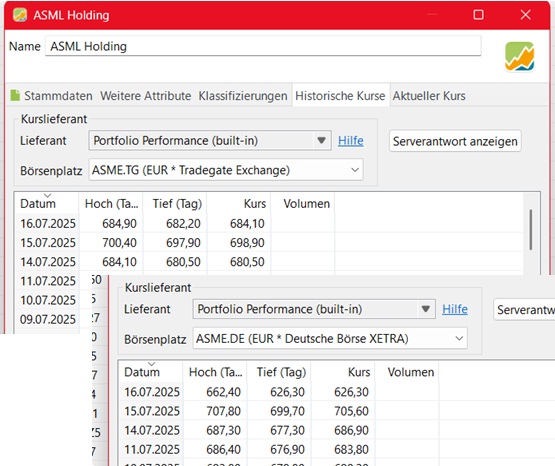Click the large Portfolio Performance logo
Screen dimensions: 555x466
(x=519, y=57)
